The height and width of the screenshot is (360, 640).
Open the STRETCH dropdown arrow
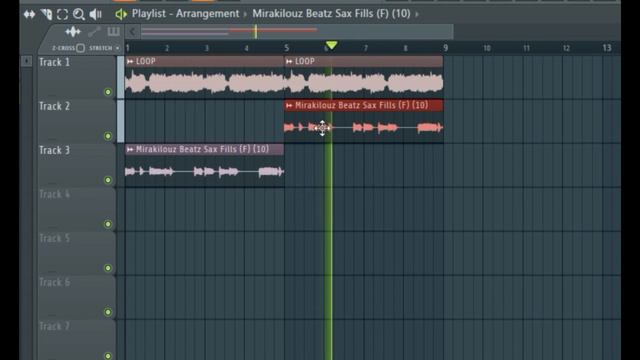tap(118, 48)
